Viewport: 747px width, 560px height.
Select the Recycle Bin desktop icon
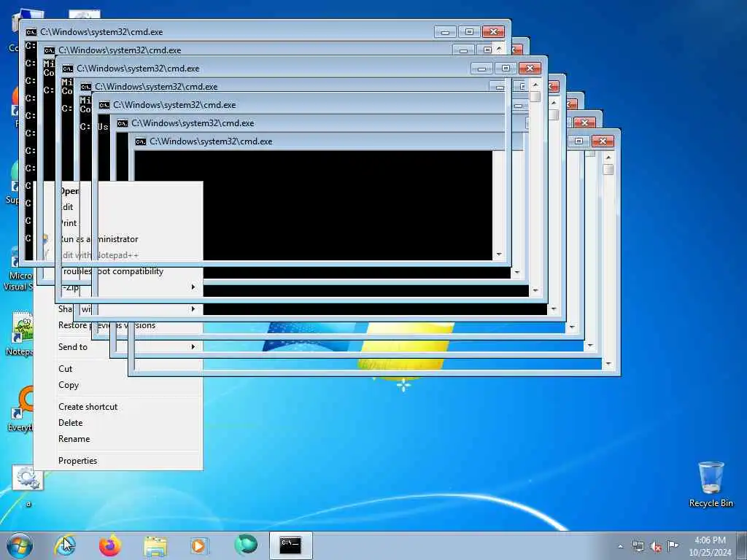pyautogui.click(x=711, y=484)
